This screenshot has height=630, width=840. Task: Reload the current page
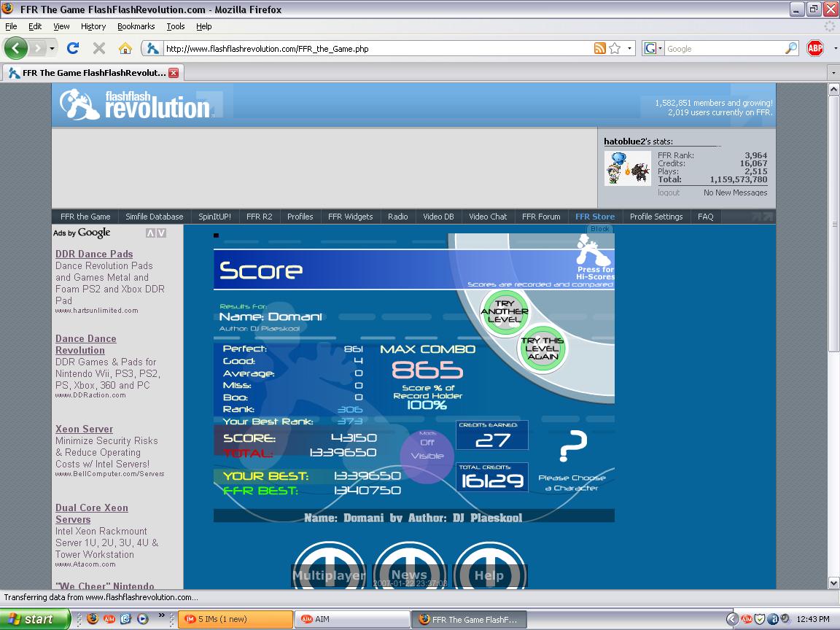coord(73,48)
